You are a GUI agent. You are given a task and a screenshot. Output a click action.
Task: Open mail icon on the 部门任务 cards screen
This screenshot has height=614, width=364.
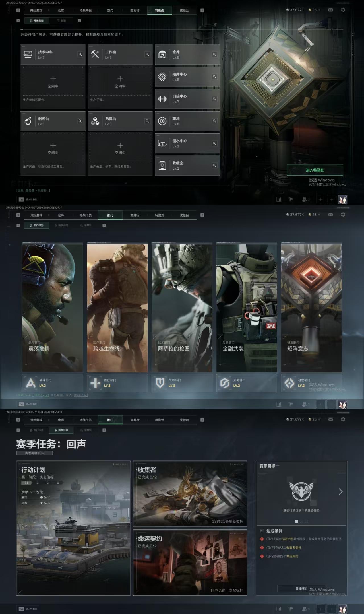330,215
